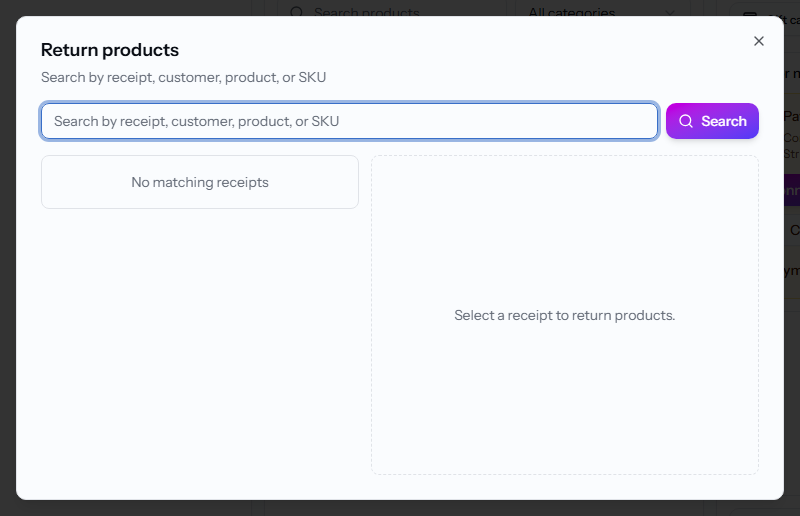This screenshot has height=516, width=800.
Task: Click the receipt search input field
Action: coord(349,121)
